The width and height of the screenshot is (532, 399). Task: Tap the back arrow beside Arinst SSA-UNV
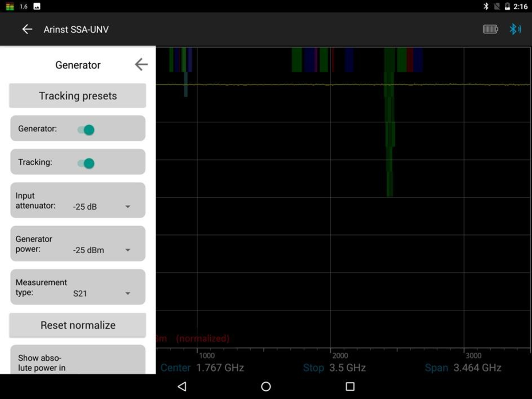pos(27,30)
